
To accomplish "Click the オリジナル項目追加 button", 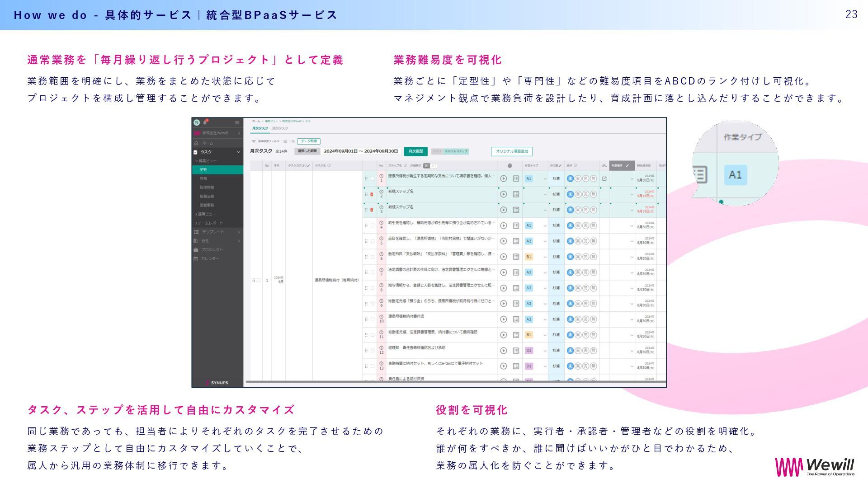I will click(x=511, y=151).
